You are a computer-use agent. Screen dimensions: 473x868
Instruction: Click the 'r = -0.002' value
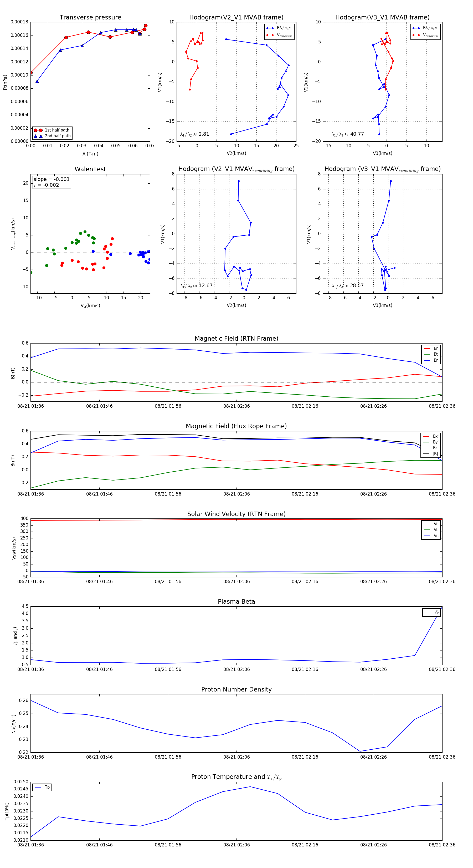pyautogui.click(x=46, y=185)
